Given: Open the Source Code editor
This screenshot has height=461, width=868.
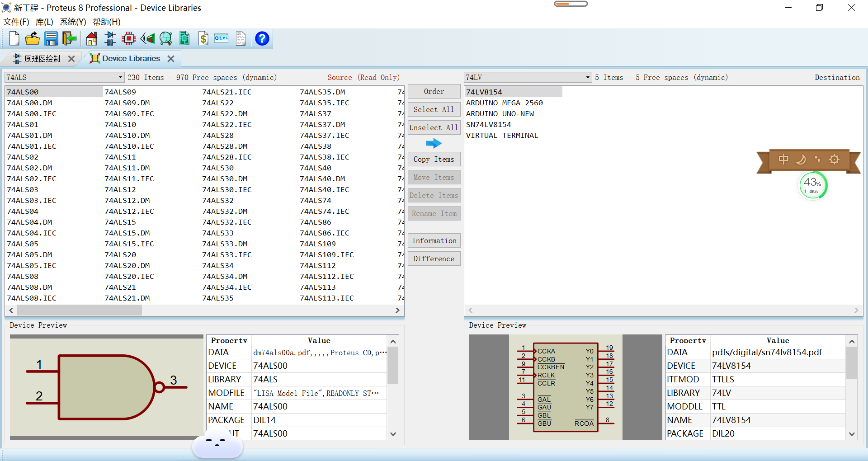Looking at the screenshot, I should (221, 38).
